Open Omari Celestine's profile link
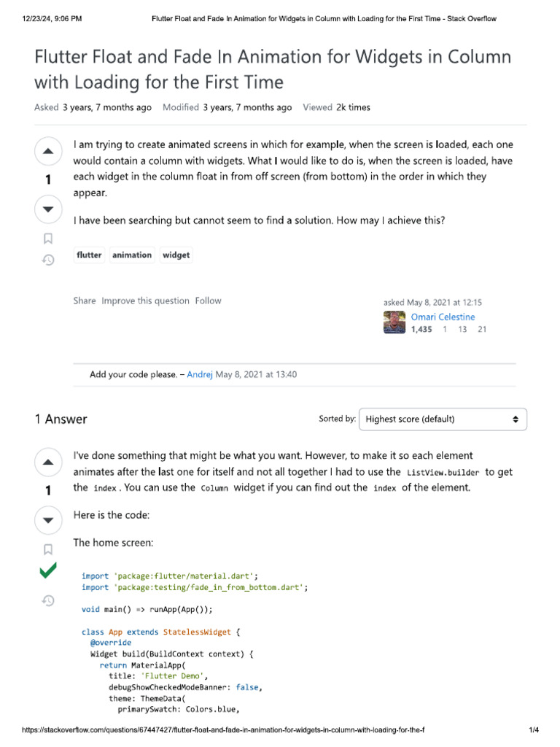560x747 pixels. click(x=443, y=317)
